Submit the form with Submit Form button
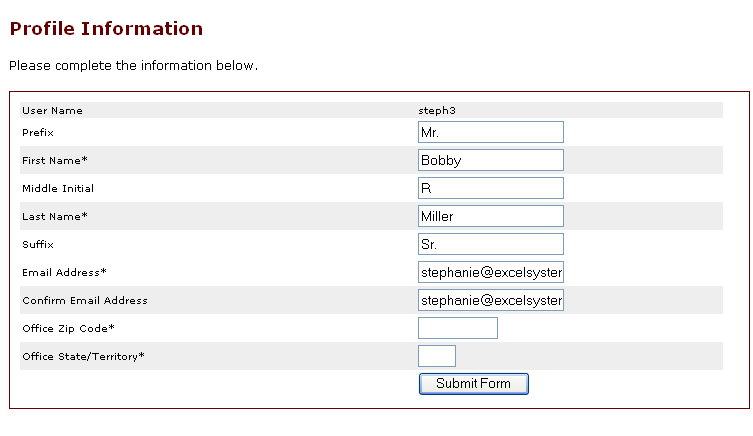 click(x=474, y=384)
